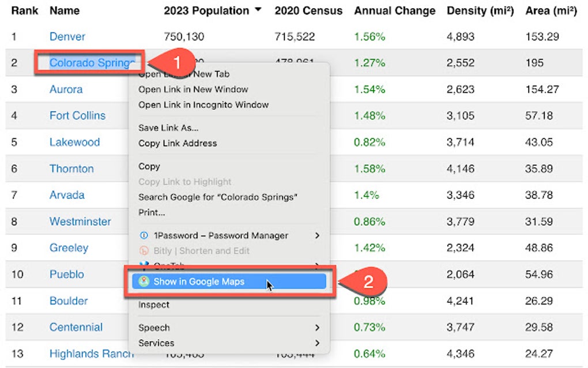This screenshot has height=368, width=588.
Task: Choose Copy Link Address
Action: point(178,143)
